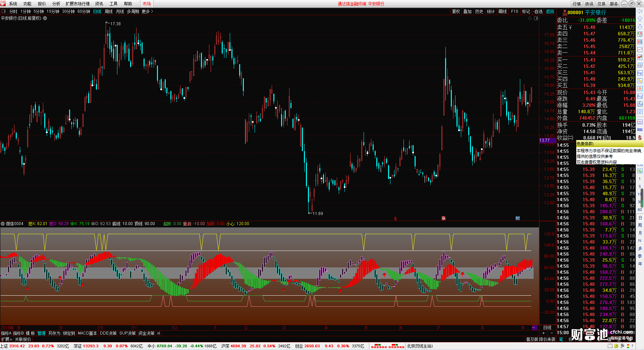Click the 市场 red menu item
Image resolution: width=644 pixels, height=350 pixels.
coord(147,4)
